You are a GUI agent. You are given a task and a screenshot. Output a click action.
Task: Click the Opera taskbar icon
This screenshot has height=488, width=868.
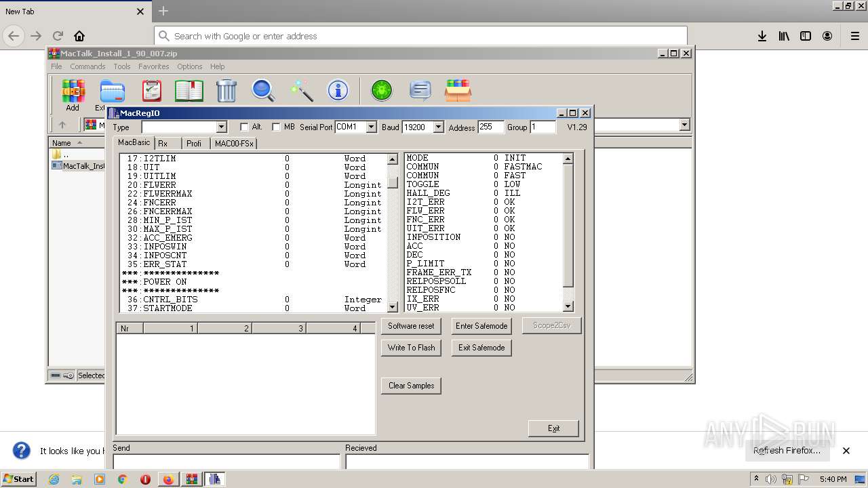(145, 479)
